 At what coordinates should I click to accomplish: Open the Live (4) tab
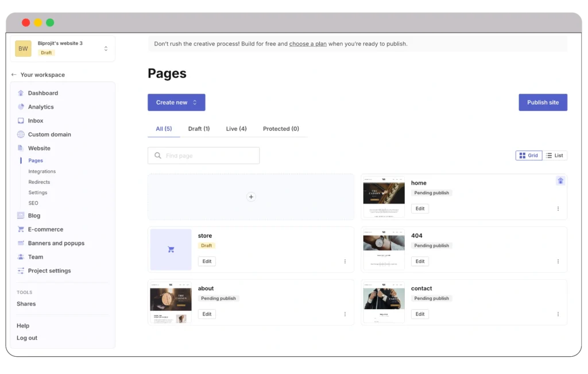pos(236,129)
